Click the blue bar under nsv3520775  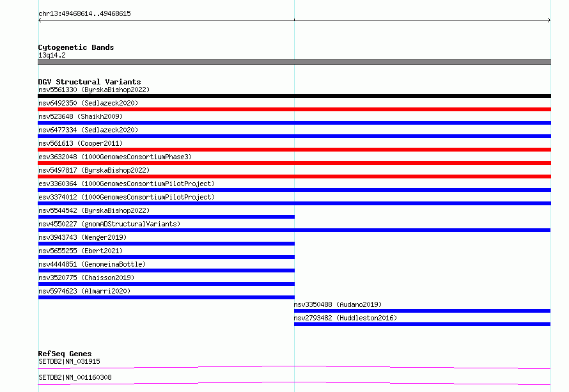[x=166, y=284]
